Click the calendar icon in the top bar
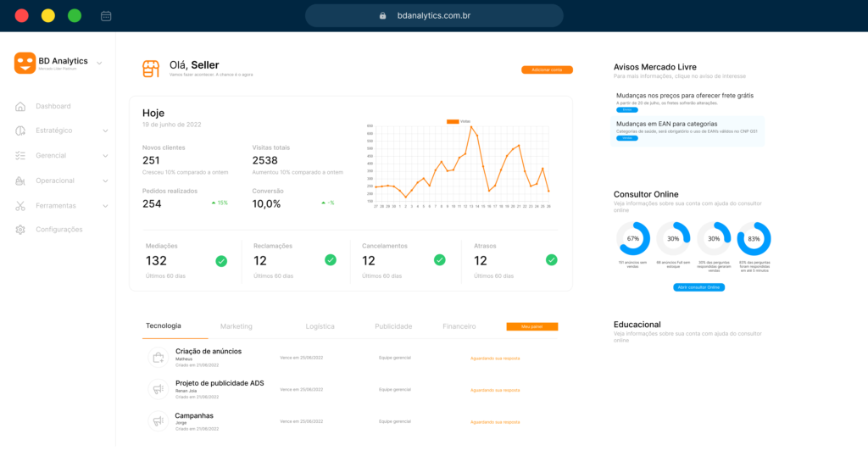 click(106, 15)
